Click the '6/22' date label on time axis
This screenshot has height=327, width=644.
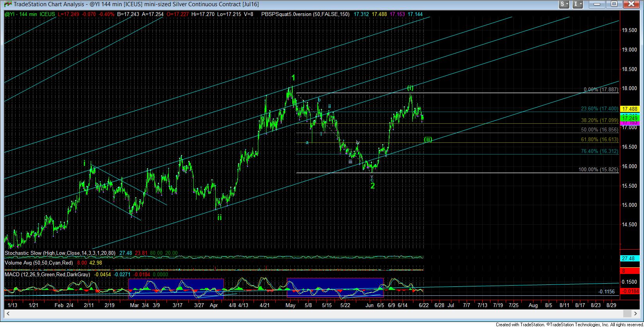pyautogui.click(x=424, y=305)
